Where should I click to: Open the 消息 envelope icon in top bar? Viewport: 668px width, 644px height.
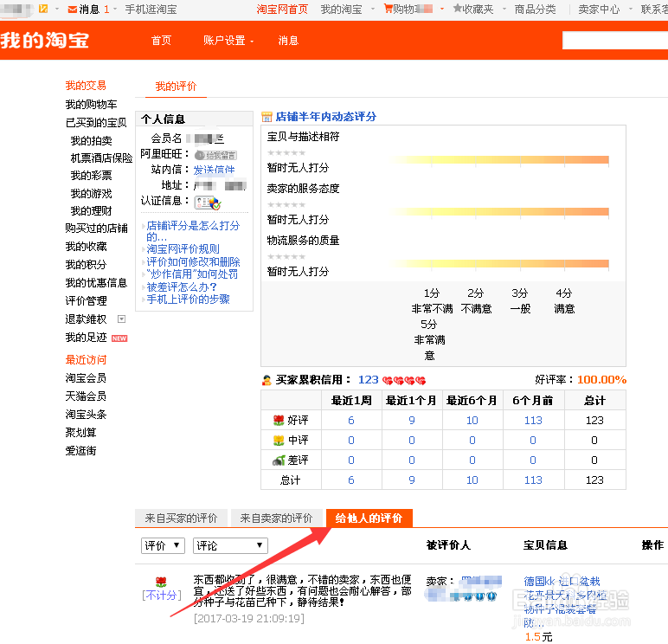tap(73, 10)
